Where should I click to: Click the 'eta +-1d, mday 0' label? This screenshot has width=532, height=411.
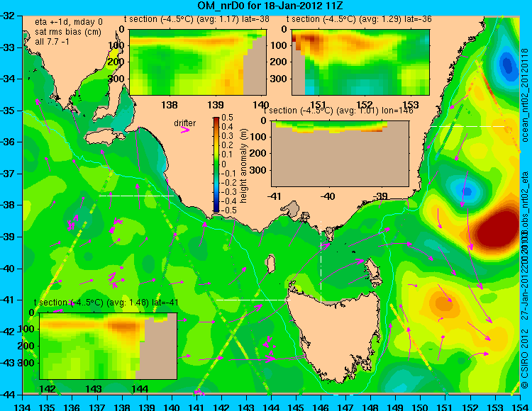69,22
